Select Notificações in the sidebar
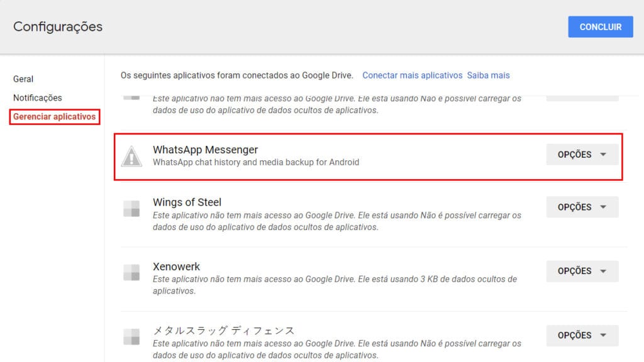The height and width of the screenshot is (362, 644). click(x=37, y=97)
